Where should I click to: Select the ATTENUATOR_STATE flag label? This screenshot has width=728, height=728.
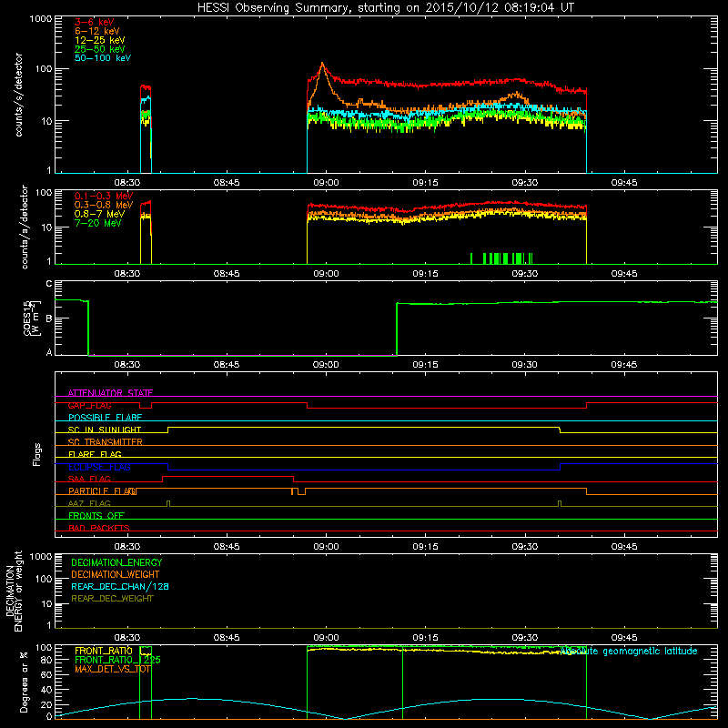click(110, 393)
